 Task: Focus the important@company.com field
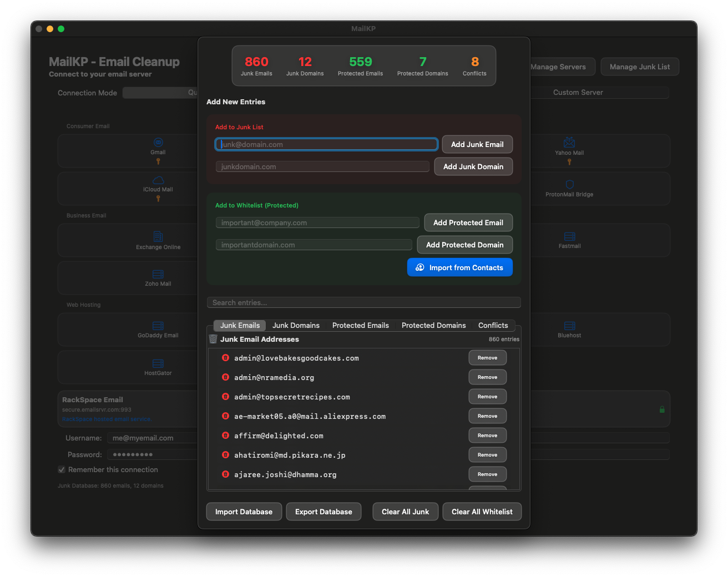click(317, 222)
